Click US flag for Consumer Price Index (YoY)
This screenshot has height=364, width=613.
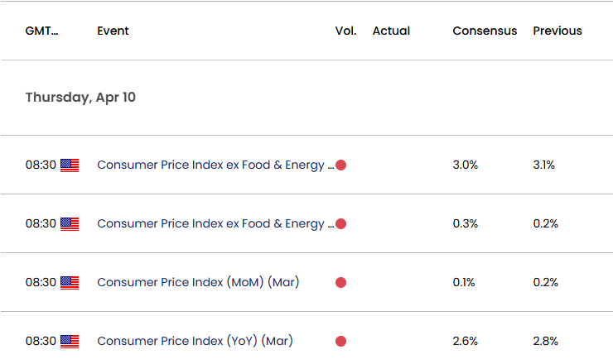tap(70, 341)
